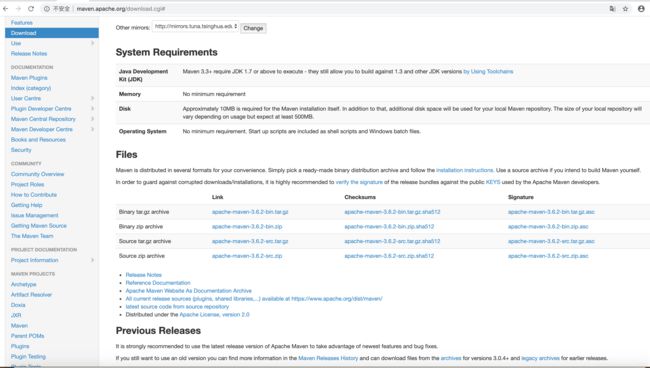Expand the Project Information chevron
This screenshot has width=650, height=368.
(92, 260)
